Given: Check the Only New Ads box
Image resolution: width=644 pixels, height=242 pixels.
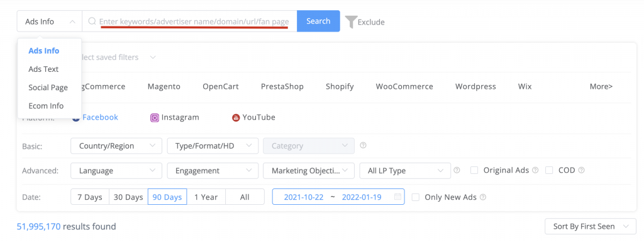Looking at the screenshot, I should 416,197.
